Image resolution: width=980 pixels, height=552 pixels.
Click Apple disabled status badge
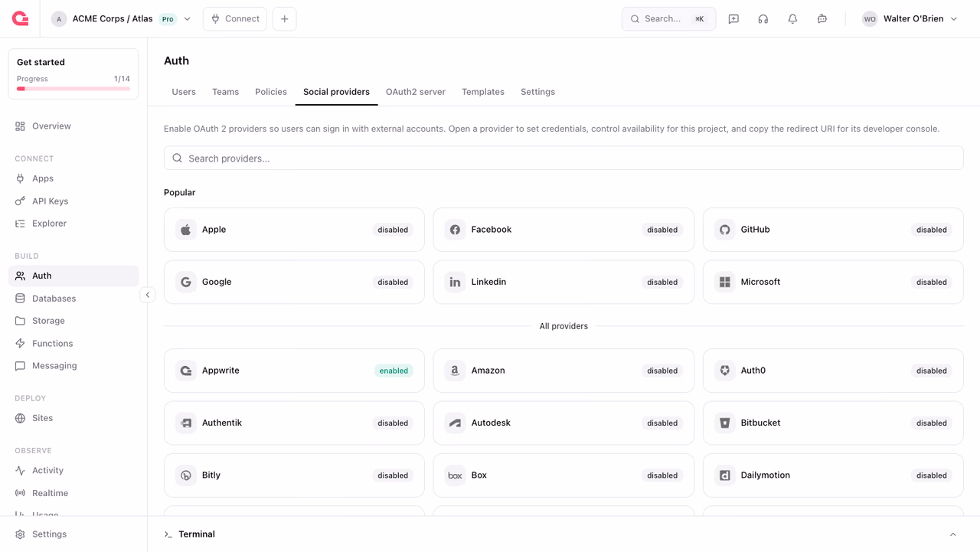pyautogui.click(x=393, y=230)
